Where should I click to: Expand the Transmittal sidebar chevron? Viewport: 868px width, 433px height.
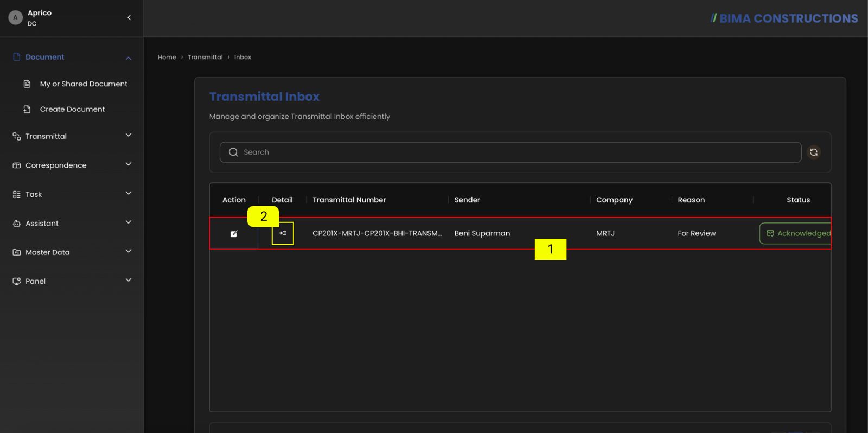coord(129,135)
